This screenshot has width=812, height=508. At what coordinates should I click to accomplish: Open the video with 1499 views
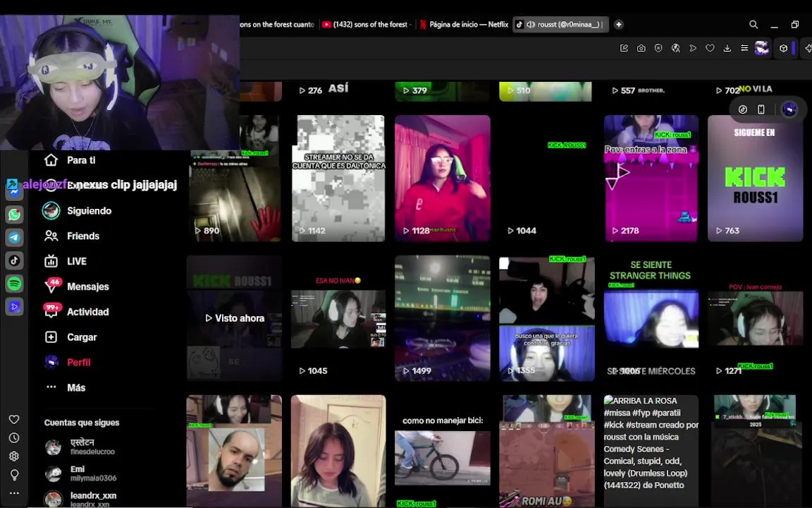coord(443,318)
